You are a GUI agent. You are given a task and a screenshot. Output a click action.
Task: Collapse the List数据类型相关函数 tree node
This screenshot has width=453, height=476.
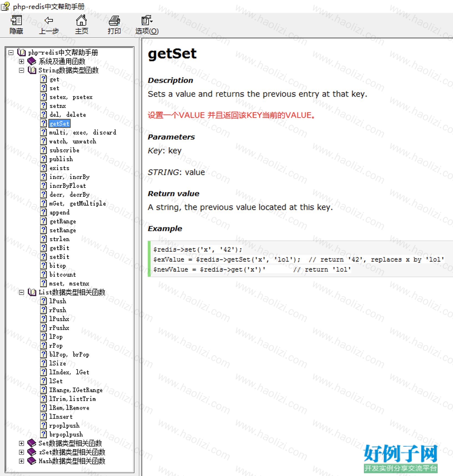coord(21,292)
